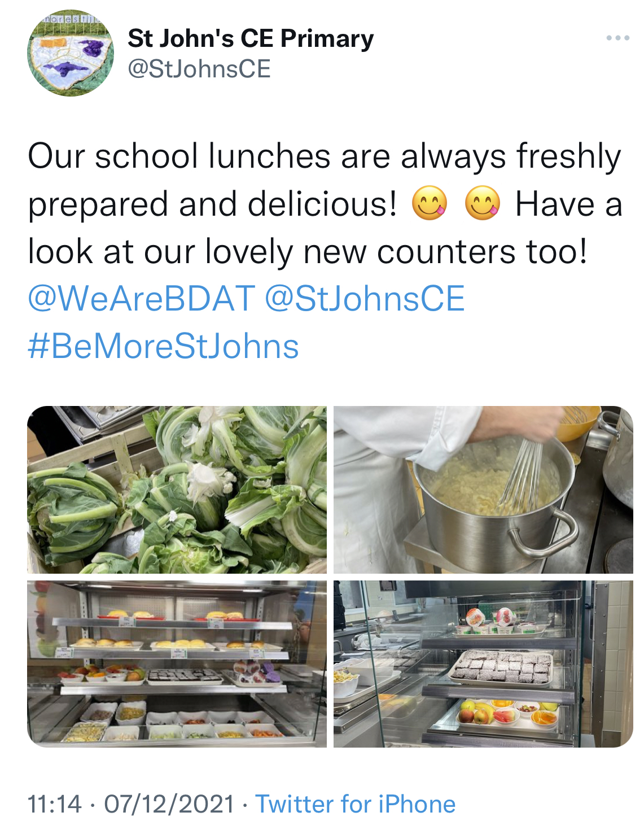This screenshot has width=644, height=834.
Task: Click the first yummy face emoji
Action: (x=430, y=203)
